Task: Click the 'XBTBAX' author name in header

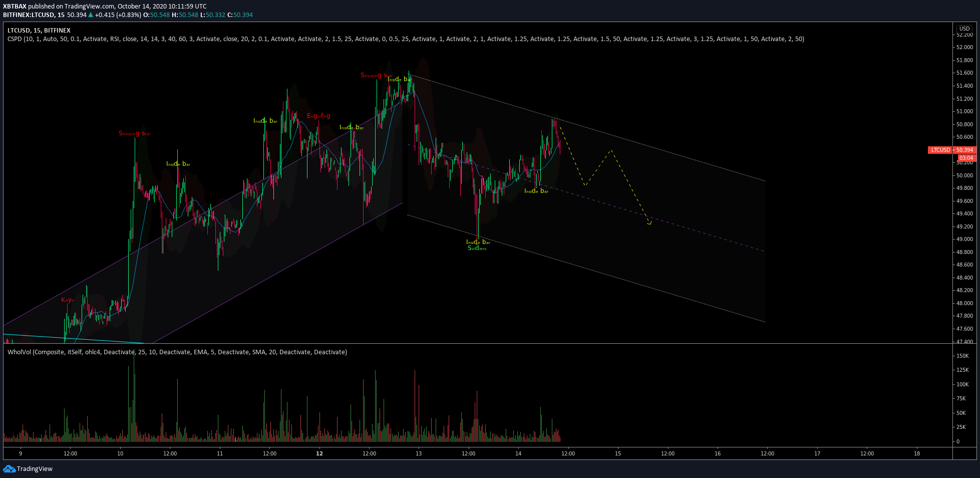Action: coord(15,7)
